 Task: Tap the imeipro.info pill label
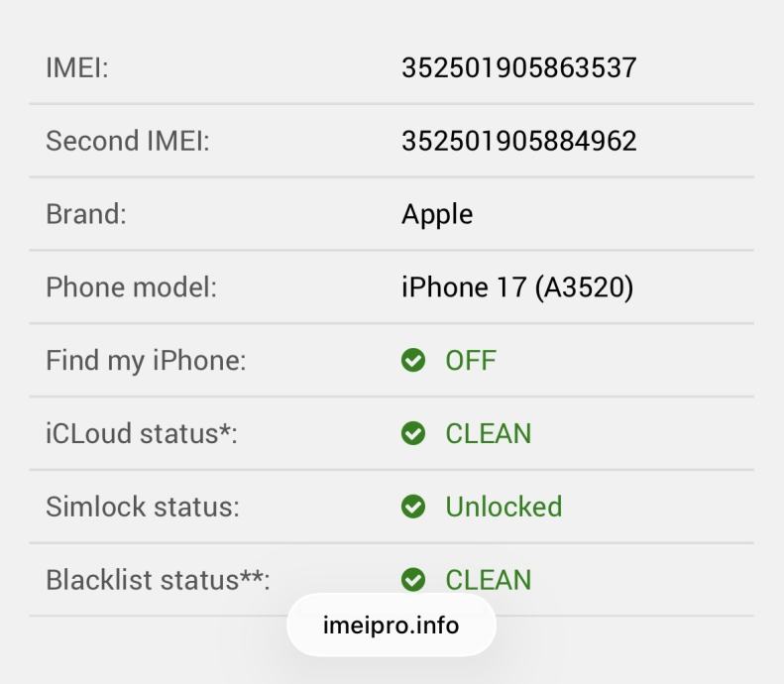click(392, 626)
